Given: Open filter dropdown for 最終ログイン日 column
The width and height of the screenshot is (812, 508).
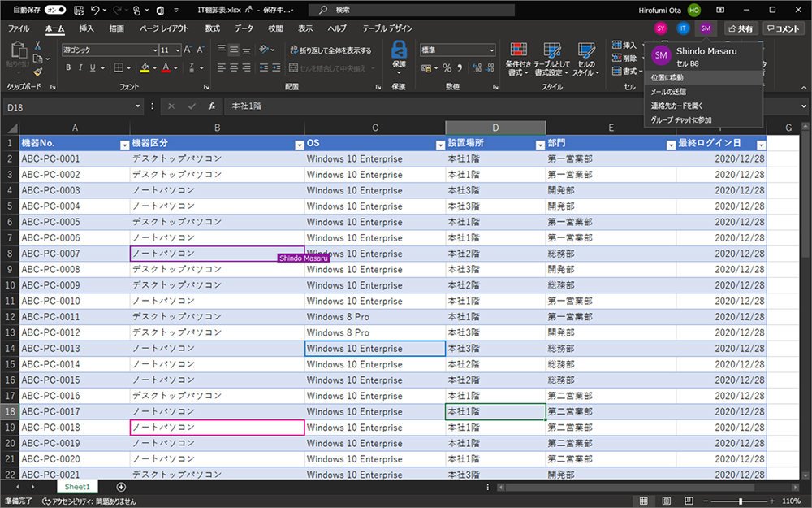Looking at the screenshot, I should pyautogui.click(x=762, y=145).
